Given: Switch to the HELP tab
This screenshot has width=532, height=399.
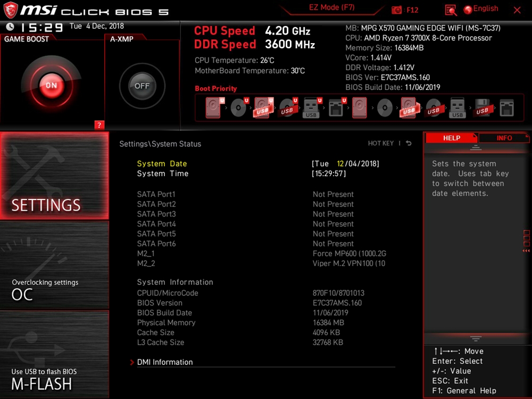Looking at the screenshot, I should [x=452, y=138].
